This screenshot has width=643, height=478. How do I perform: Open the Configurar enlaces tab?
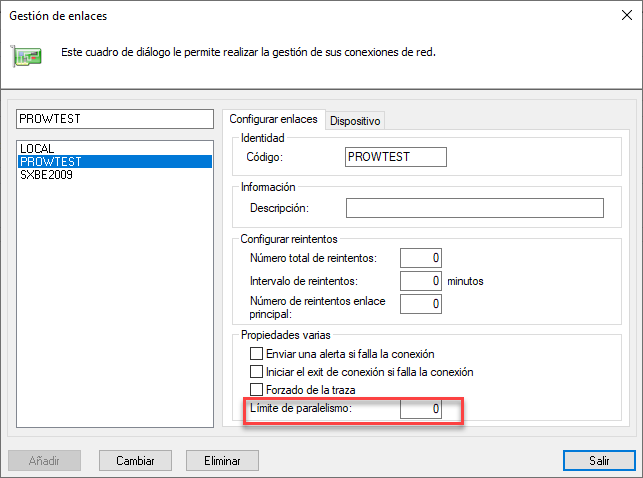point(273,119)
